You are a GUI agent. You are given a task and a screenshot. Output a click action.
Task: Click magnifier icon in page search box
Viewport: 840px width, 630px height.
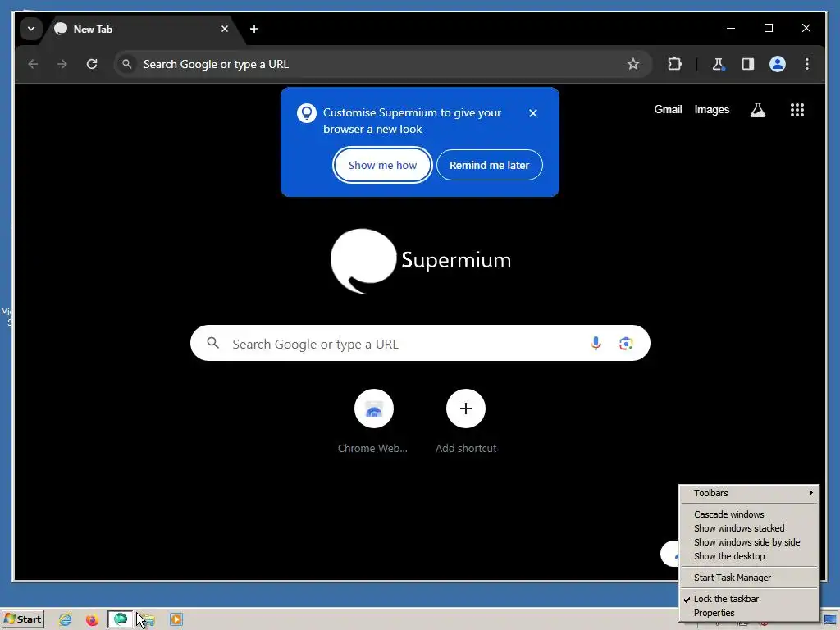point(212,343)
